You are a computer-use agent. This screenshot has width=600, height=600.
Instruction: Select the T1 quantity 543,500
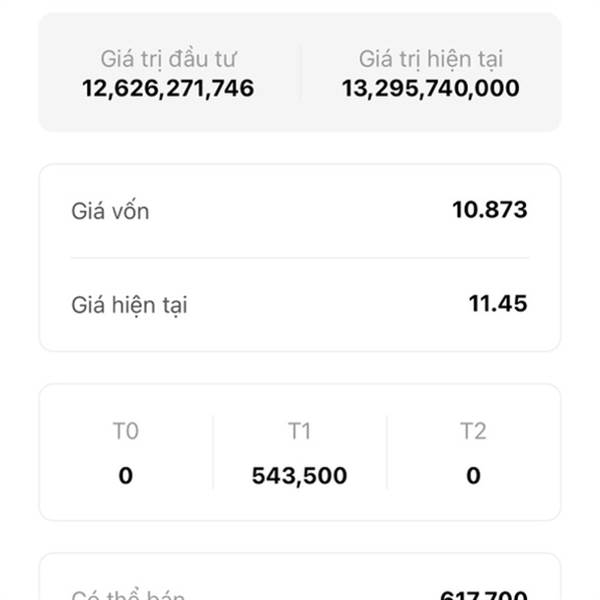pos(299,475)
